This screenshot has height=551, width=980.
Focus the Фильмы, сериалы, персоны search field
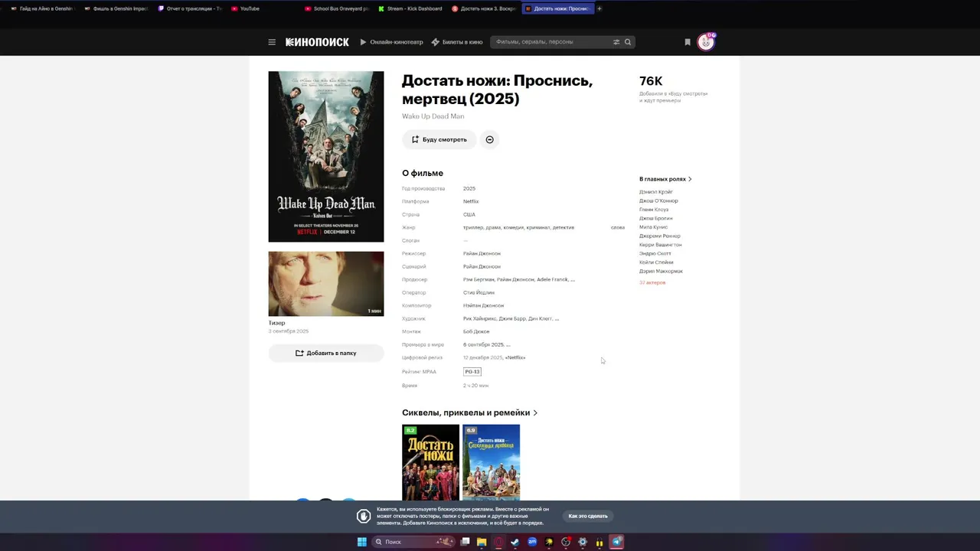[551, 42]
